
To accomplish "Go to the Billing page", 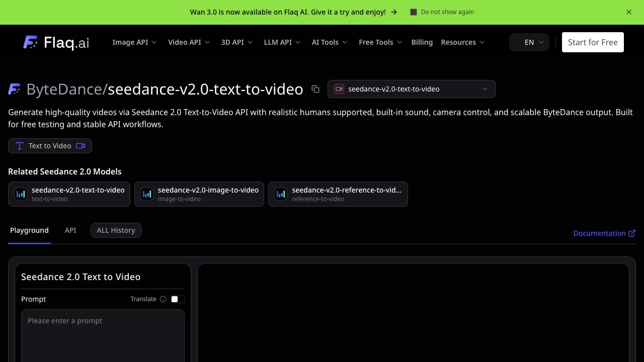I will pos(422,42).
